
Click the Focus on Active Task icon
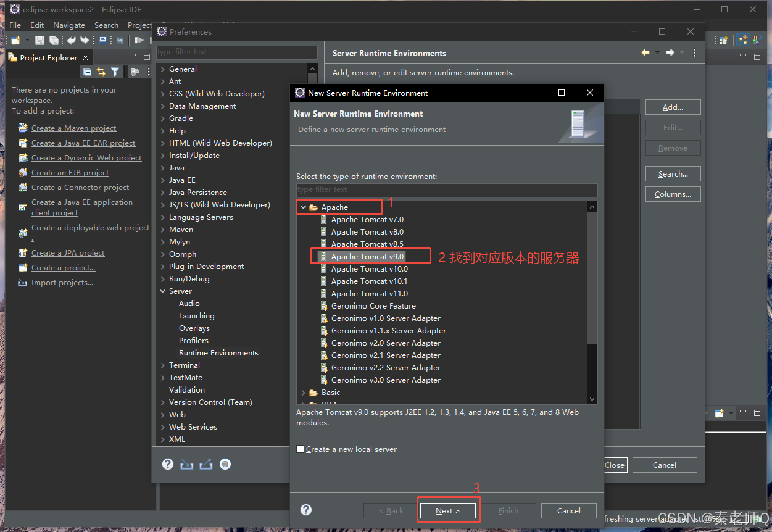135,72
